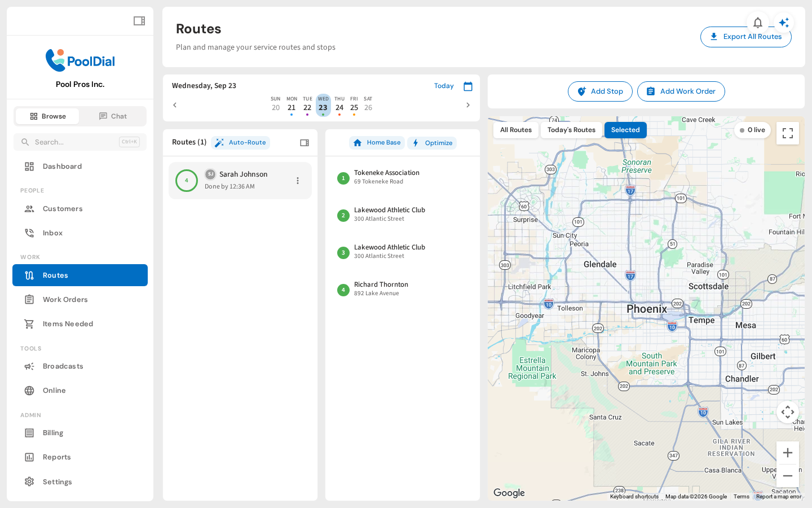Show Today's Routes on map
This screenshot has height=508, width=812.
tap(571, 130)
